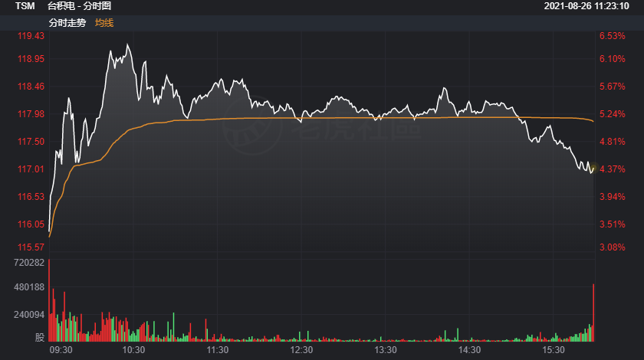
Task: Select the 10:30 time axis label
Action: pyautogui.click(x=133, y=349)
